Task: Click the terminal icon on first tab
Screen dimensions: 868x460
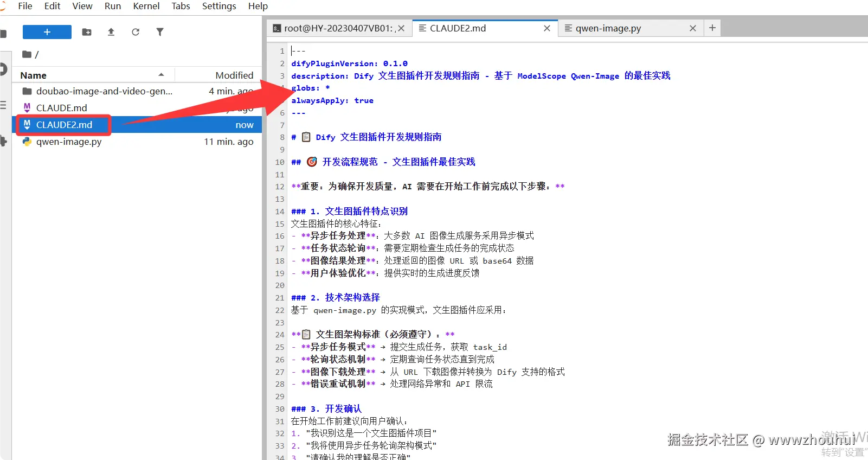Action: coord(277,28)
